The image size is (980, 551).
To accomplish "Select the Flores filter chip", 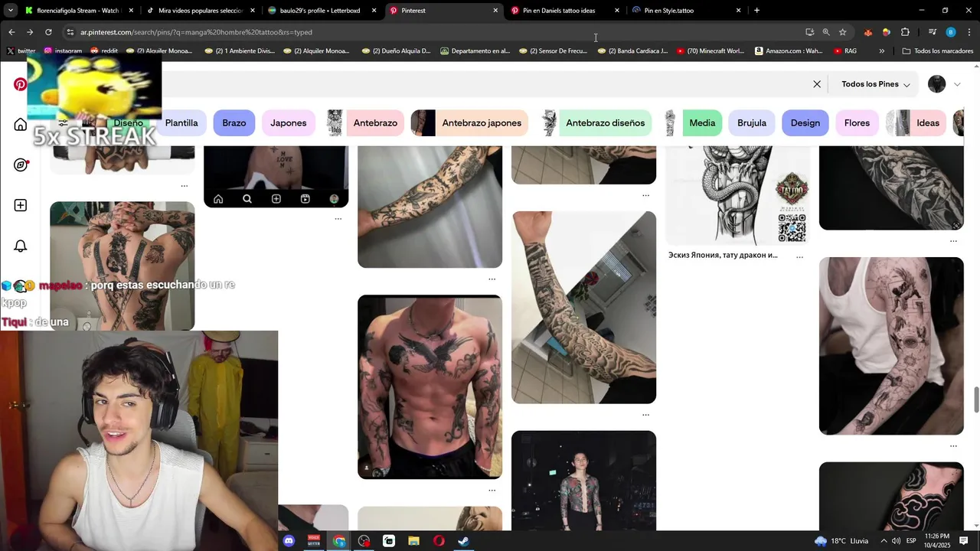I will click(x=857, y=122).
